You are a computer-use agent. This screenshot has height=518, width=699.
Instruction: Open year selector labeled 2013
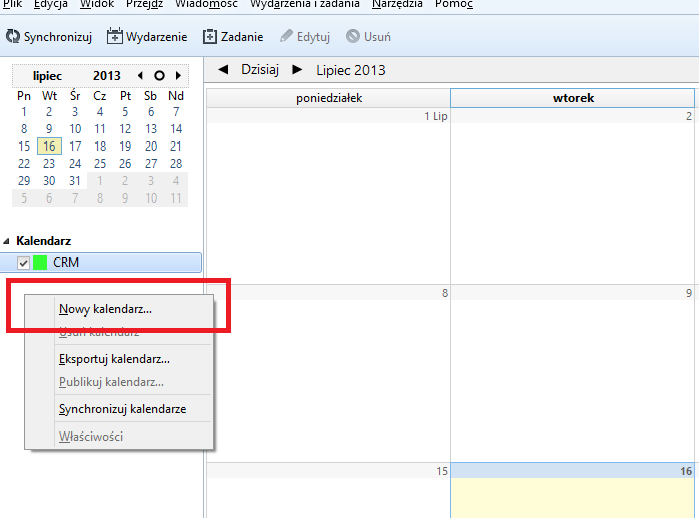106,75
